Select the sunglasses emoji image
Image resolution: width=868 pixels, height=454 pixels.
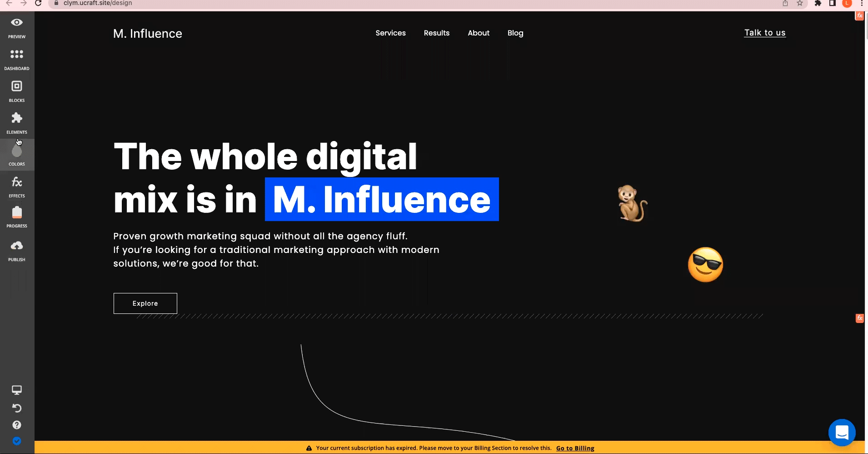coord(705,265)
